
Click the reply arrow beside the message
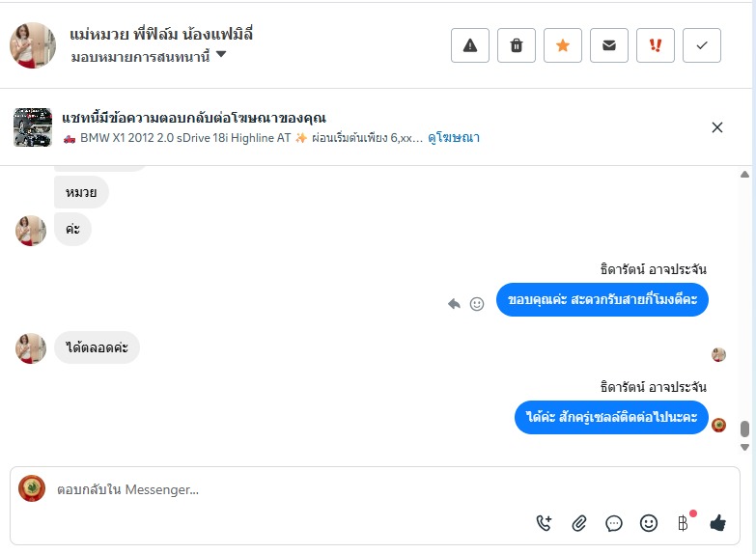(x=454, y=303)
